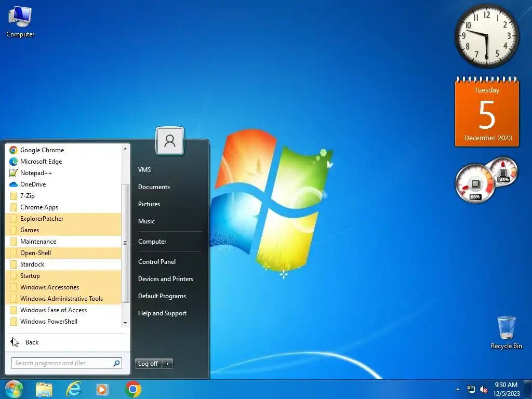532x399 pixels.
Task: Click the programs list scrollbar thumb
Action: 125,243
